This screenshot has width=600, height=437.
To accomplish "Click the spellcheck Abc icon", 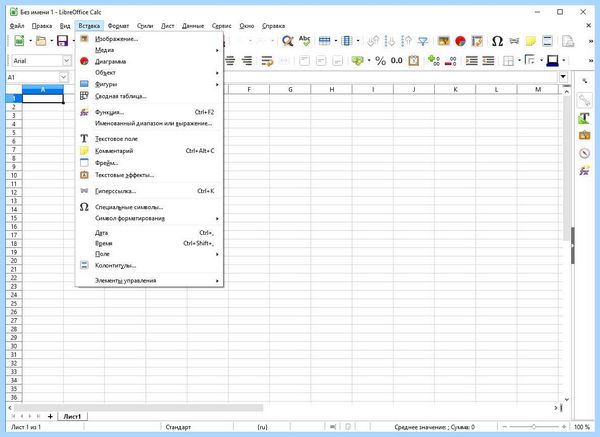I will (x=305, y=41).
